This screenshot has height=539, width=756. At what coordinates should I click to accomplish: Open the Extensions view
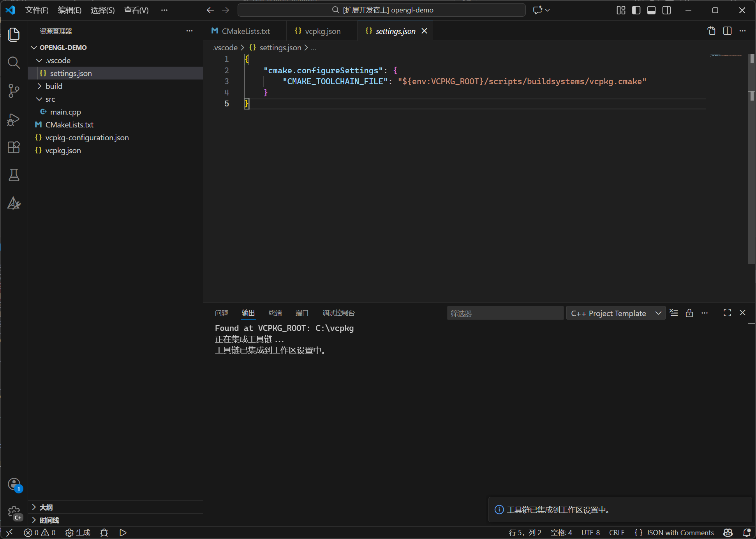[14, 147]
